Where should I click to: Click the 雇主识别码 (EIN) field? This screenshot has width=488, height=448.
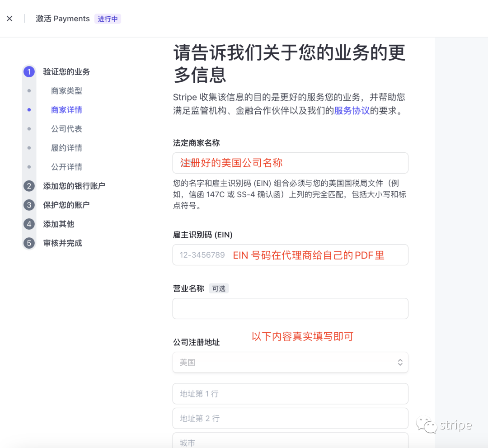click(x=290, y=255)
